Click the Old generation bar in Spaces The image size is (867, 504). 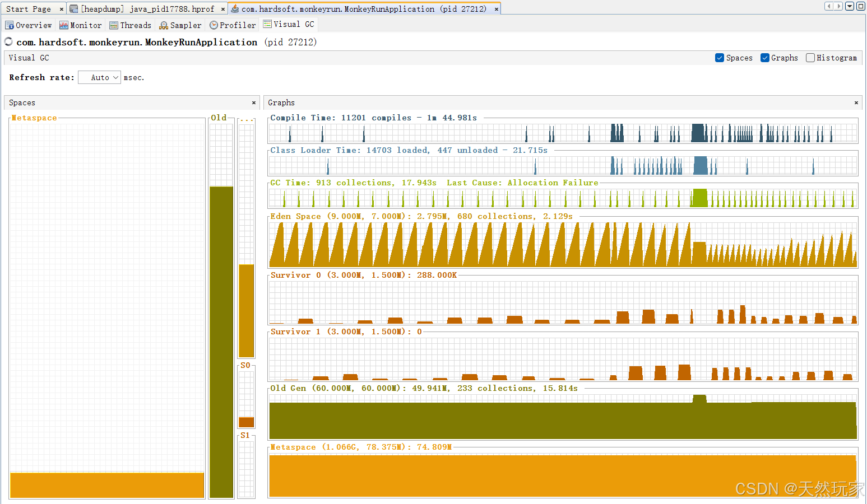pyautogui.click(x=221, y=342)
